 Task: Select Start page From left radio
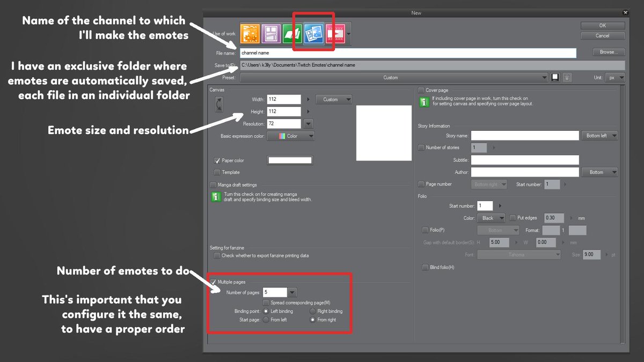pyautogui.click(x=266, y=320)
